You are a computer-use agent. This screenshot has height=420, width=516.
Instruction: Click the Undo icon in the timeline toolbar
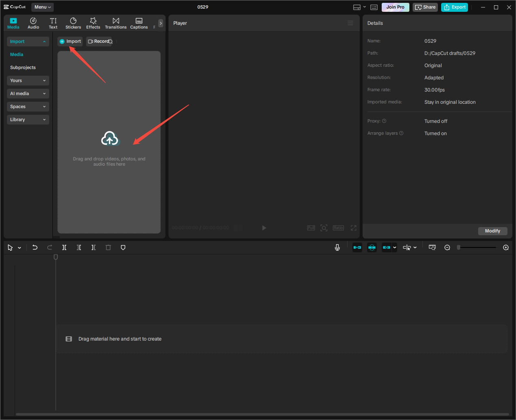click(35, 247)
